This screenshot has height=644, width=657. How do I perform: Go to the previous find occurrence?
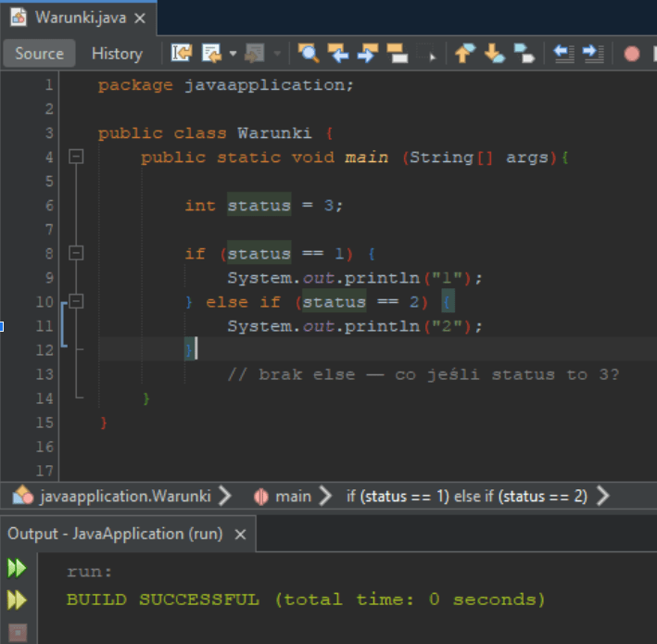[337, 54]
